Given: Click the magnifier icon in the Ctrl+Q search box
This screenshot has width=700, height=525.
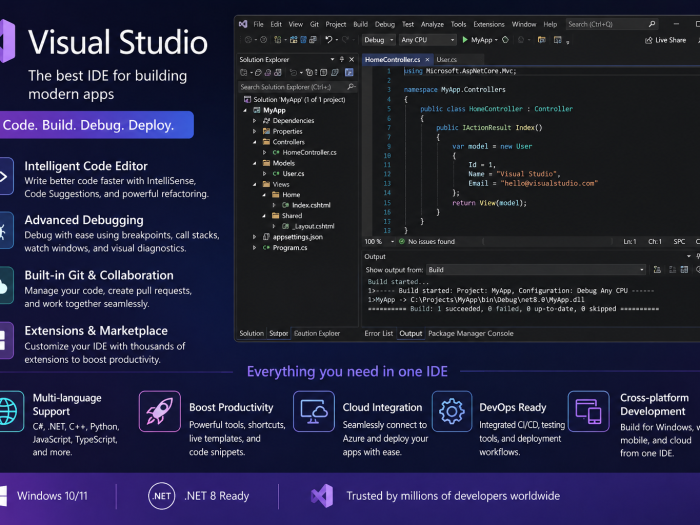Looking at the screenshot, I should click(652, 24).
